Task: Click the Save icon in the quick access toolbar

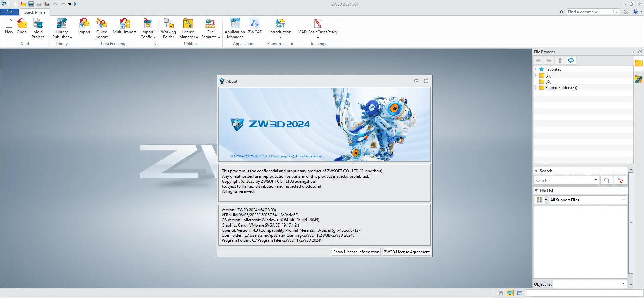Action: click(31, 4)
